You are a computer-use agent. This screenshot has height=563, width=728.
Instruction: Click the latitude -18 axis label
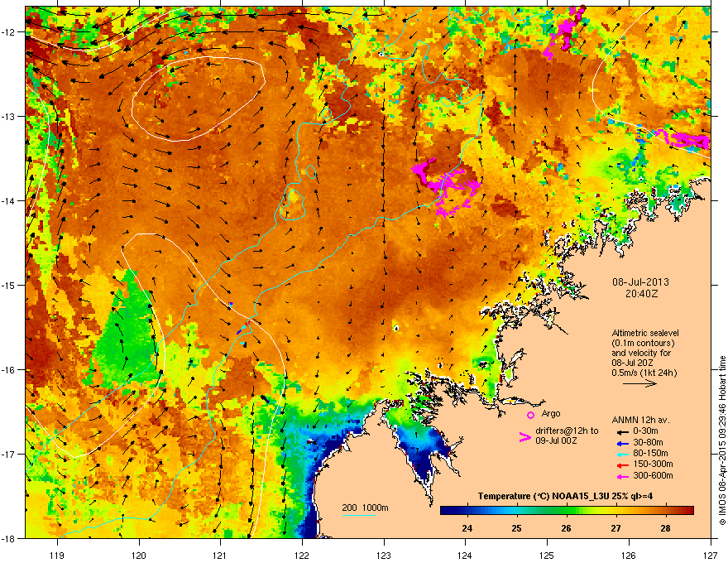click(9, 538)
